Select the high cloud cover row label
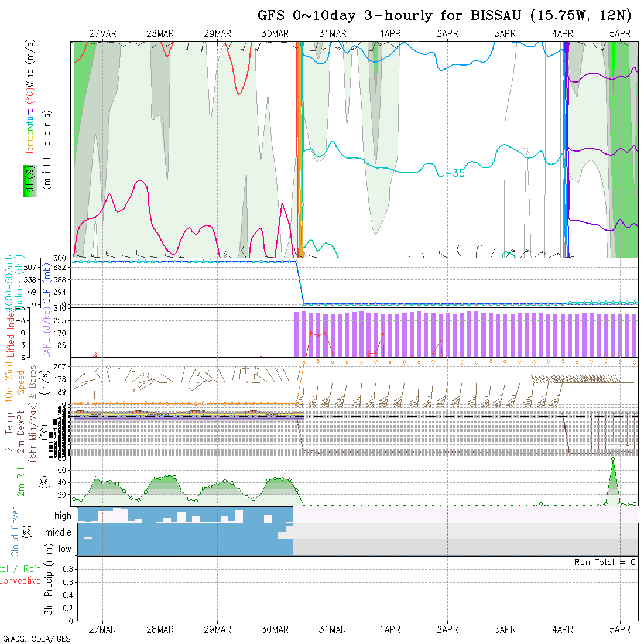Viewport: 644px width, 644px height. click(x=63, y=516)
